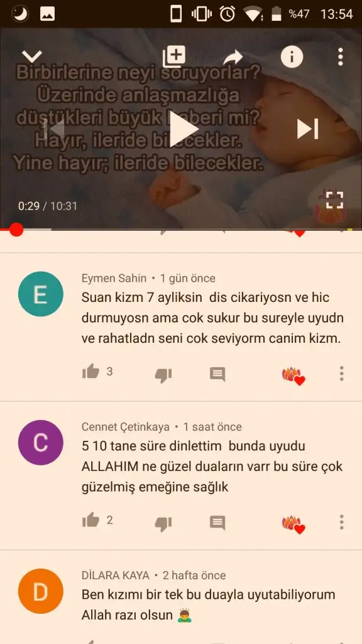Seek using the red progress bar handle

pyautogui.click(x=16, y=229)
